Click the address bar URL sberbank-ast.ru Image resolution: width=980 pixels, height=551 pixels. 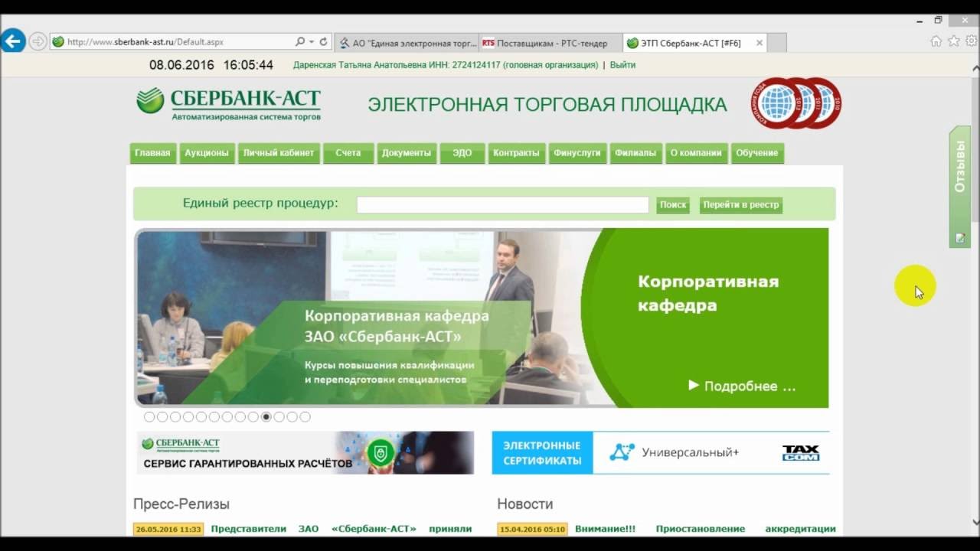(145, 42)
